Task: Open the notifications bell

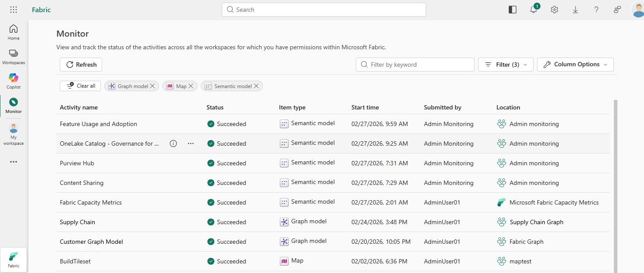Action: click(534, 10)
